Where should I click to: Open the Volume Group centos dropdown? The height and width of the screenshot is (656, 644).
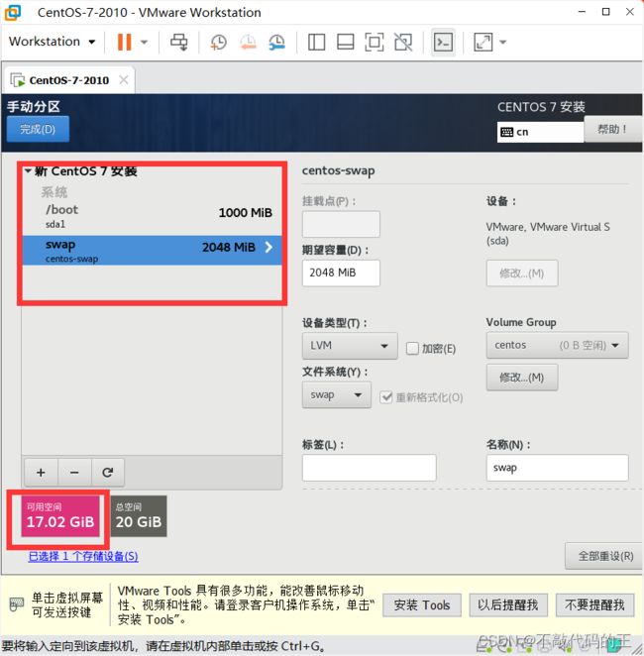(557, 345)
